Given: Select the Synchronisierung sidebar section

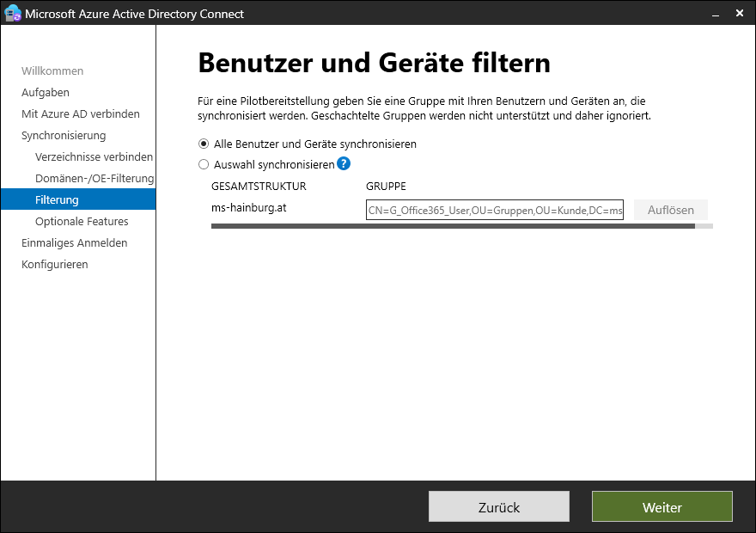Looking at the screenshot, I should tap(64, 135).
